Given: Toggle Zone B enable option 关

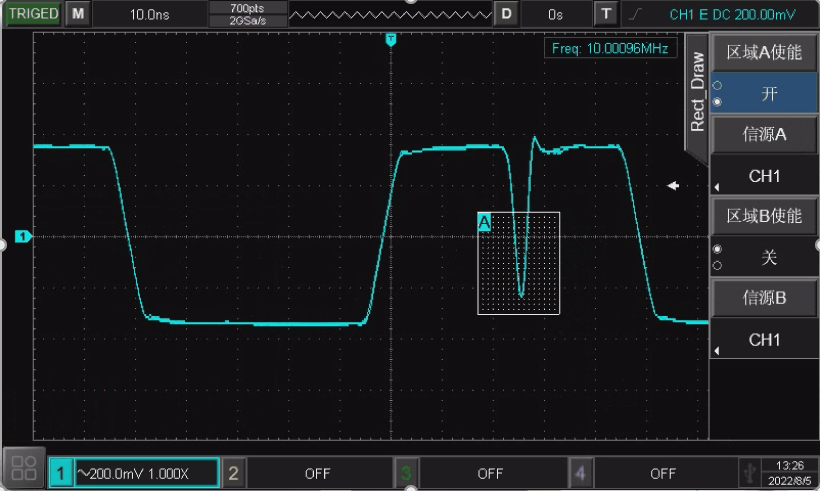Looking at the screenshot, I should 768,257.
